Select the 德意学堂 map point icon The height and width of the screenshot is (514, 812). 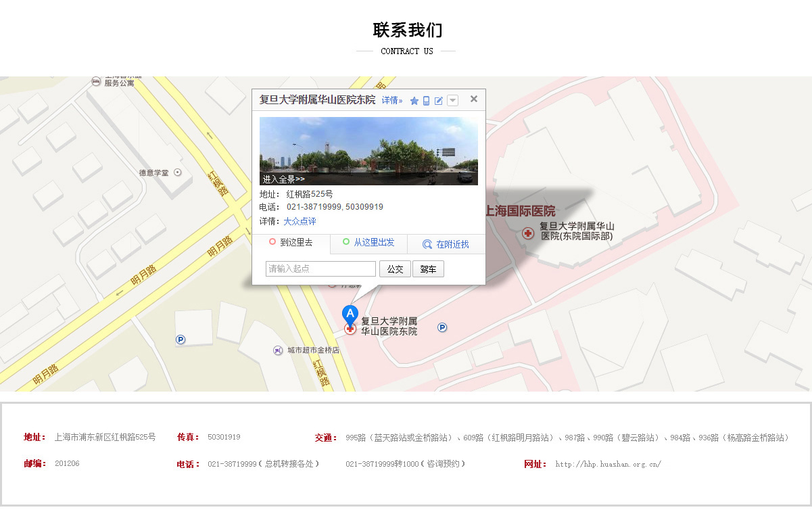click(x=178, y=172)
